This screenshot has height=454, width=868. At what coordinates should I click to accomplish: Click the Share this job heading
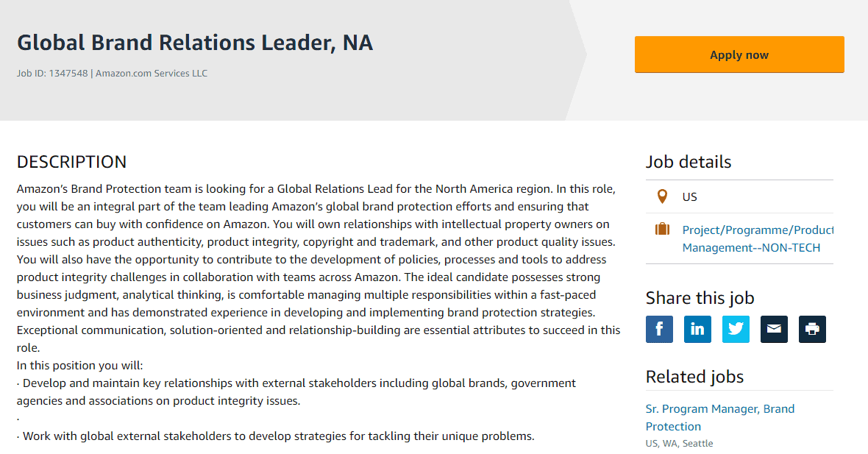[700, 298]
